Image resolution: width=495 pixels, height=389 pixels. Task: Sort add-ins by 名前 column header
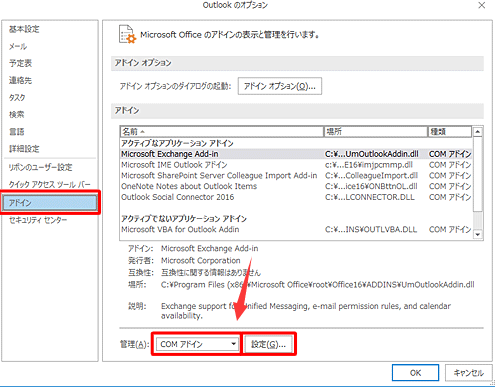point(222,132)
